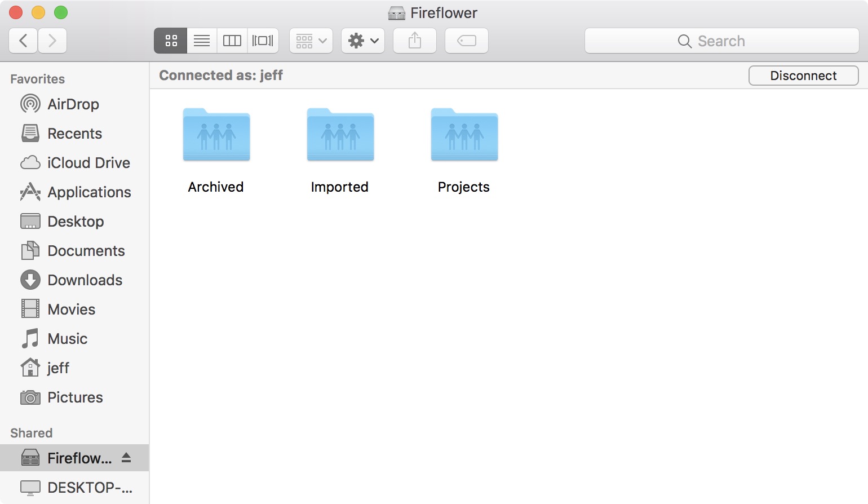Select iCloud Drive in the sidebar

coord(88,163)
